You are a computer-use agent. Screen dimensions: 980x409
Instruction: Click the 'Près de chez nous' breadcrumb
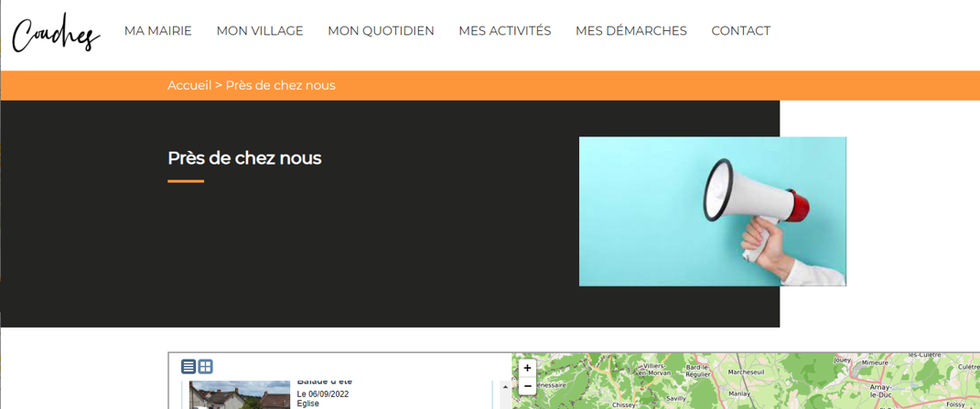coord(281,85)
